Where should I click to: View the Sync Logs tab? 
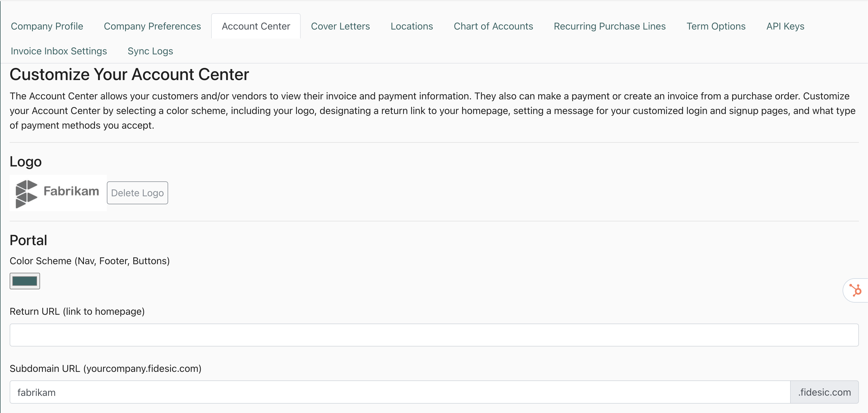click(x=150, y=51)
